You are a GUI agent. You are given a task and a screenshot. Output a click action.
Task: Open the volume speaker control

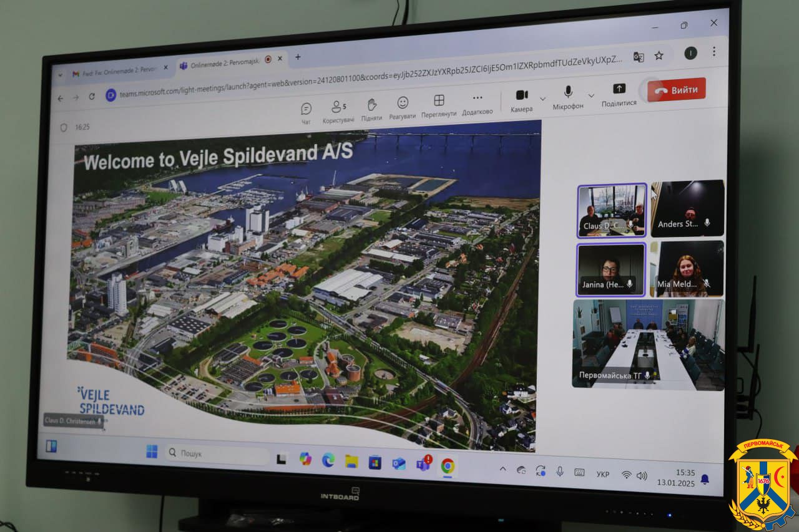coord(642,476)
